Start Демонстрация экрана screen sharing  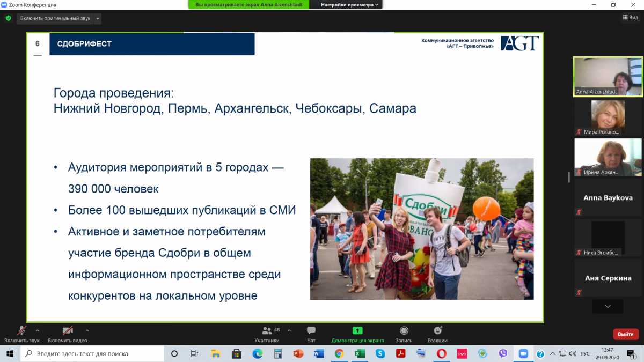(357, 334)
